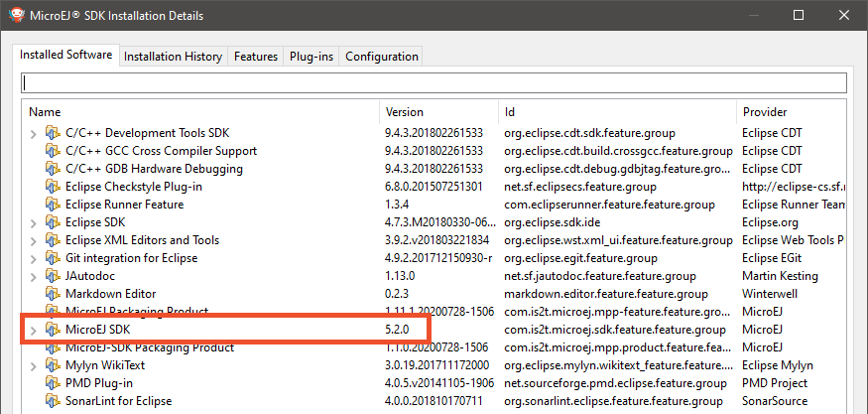Screen dimensions: 868x414
Task: Close the Installation Details window
Action: coord(843,16)
